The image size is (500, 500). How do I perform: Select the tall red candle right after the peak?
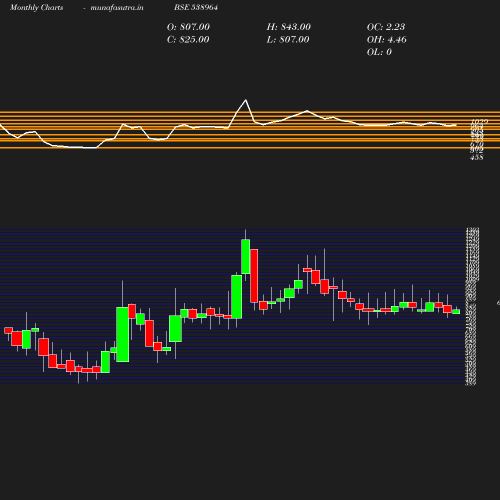tap(254, 276)
